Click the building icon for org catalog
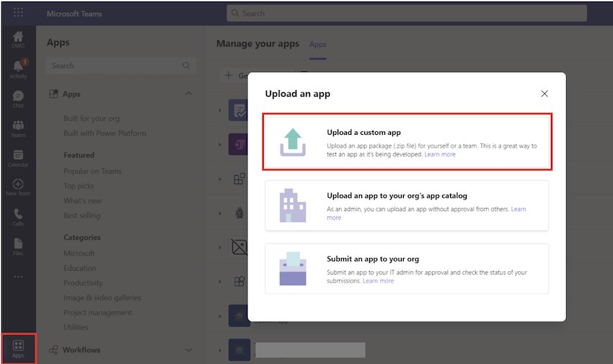The height and width of the screenshot is (364, 613). pyautogui.click(x=292, y=205)
